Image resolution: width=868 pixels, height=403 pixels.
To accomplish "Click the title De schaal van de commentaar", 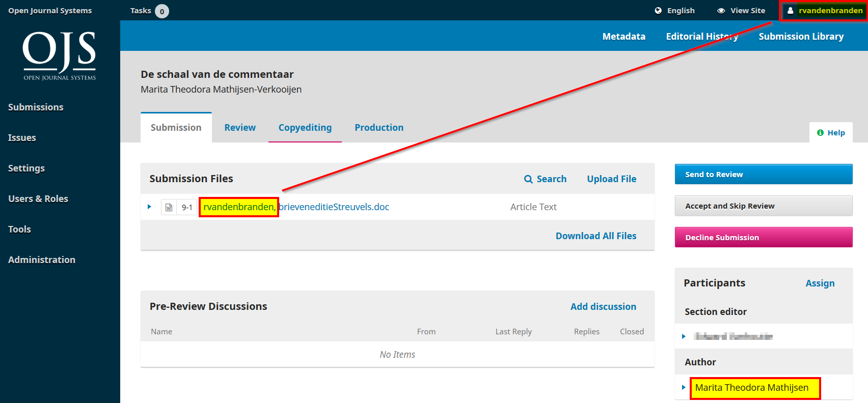I will click(217, 74).
